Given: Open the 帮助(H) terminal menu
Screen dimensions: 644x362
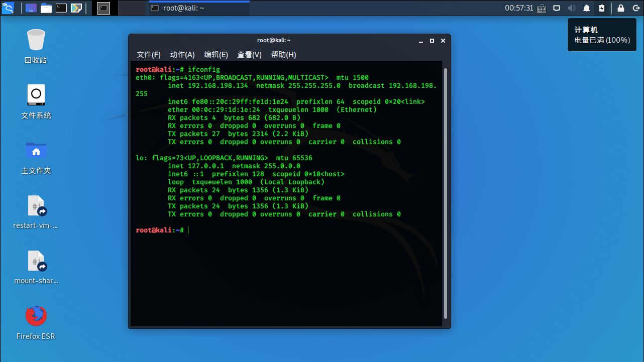Looking at the screenshot, I should click(x=284, y=55).
